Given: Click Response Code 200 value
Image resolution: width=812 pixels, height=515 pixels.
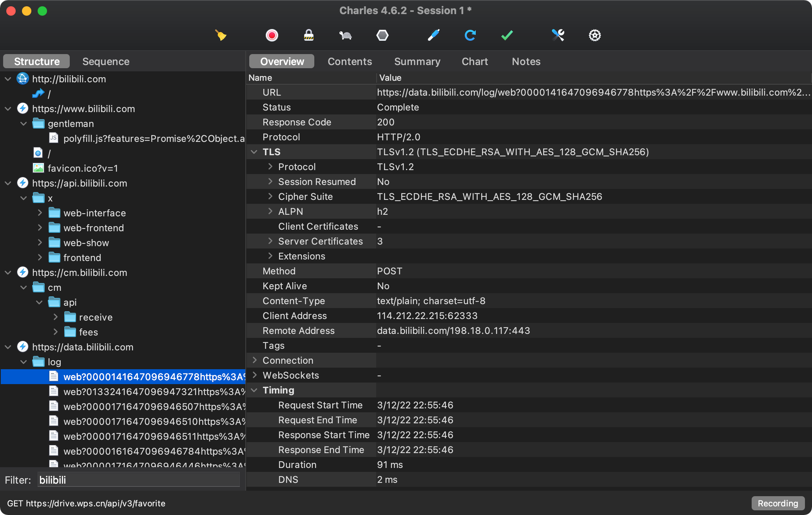Looking at the screenshot, I should (386, 122).
